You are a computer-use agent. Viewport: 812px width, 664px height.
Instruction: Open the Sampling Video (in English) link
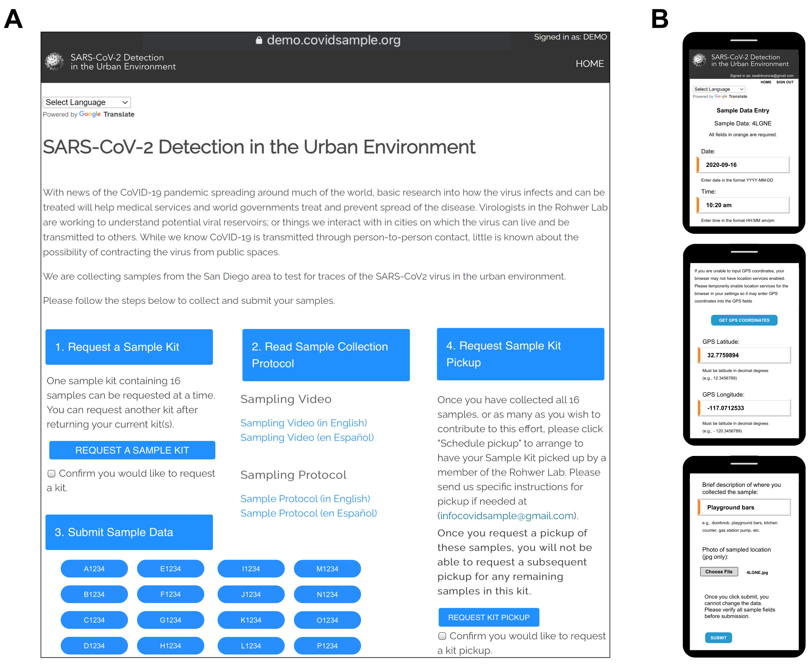(x=304, y=423)
